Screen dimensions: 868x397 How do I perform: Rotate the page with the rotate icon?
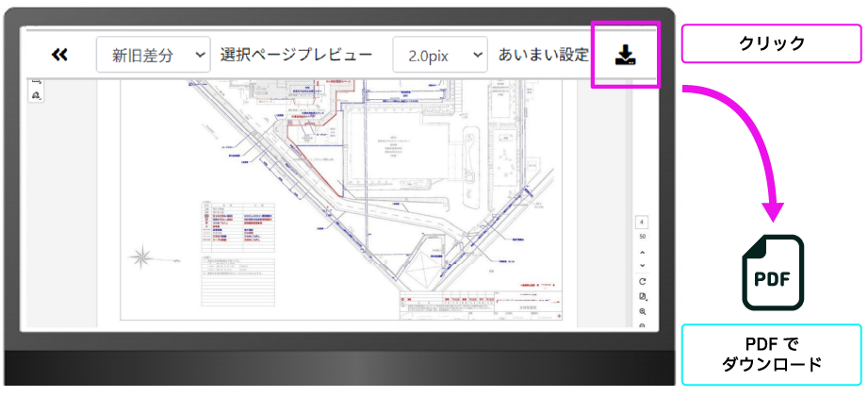point(642,281)
